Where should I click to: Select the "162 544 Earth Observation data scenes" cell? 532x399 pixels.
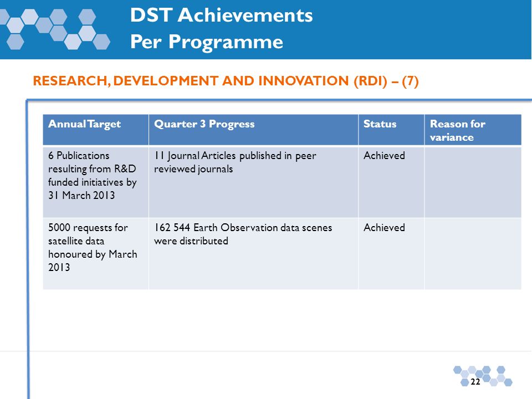click(253, 254)
